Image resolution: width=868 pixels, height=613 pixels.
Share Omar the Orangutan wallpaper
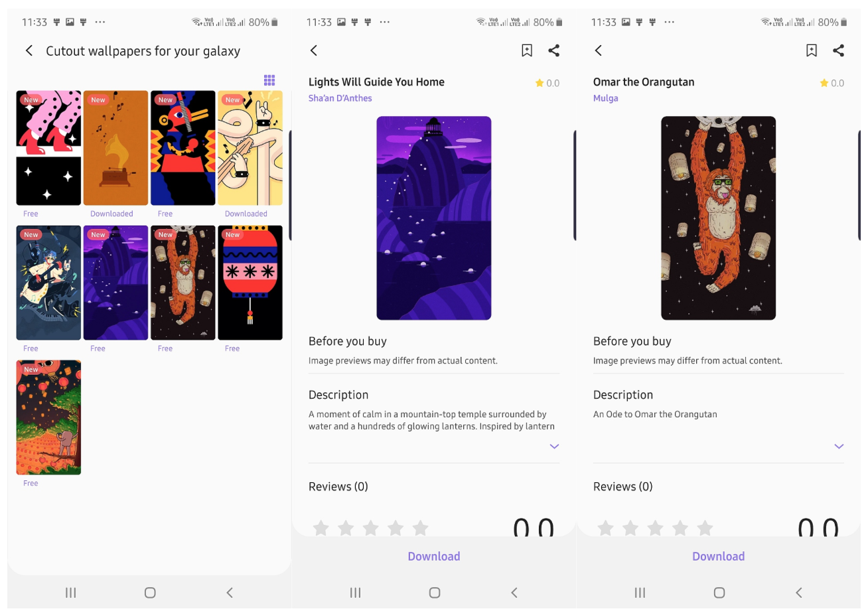coord(839,50)
